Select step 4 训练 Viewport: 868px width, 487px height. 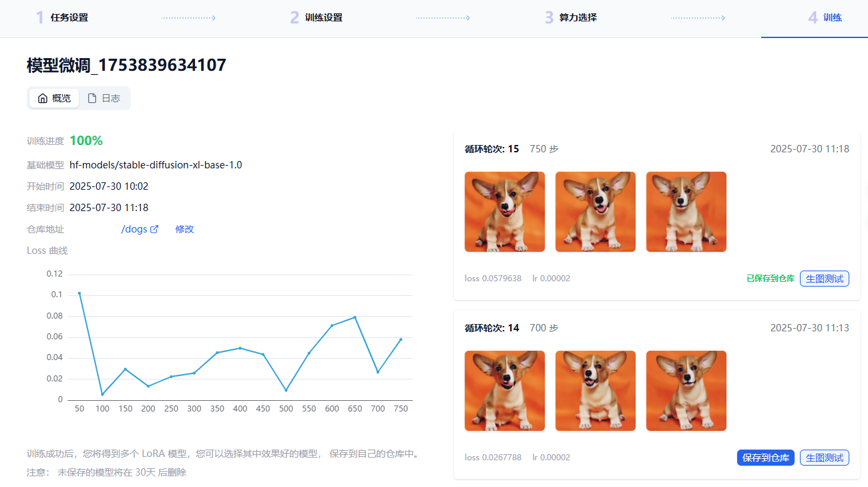[825, 17]
